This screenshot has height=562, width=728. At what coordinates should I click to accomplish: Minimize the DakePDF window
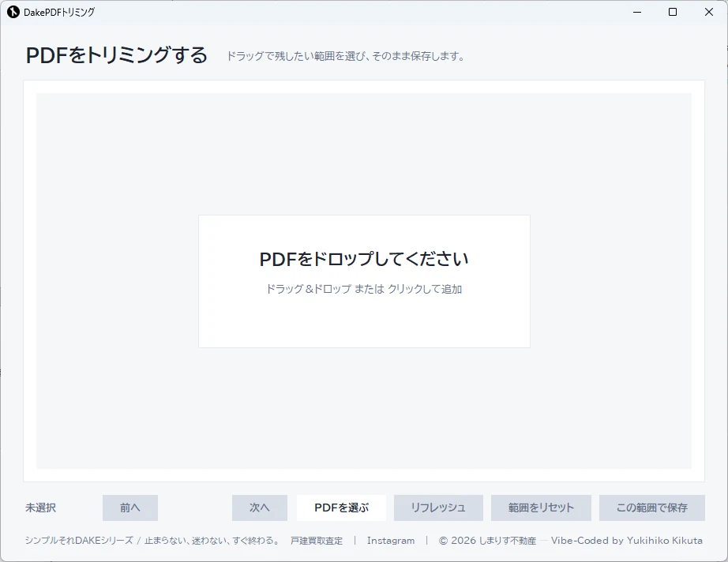pos(637,12)
